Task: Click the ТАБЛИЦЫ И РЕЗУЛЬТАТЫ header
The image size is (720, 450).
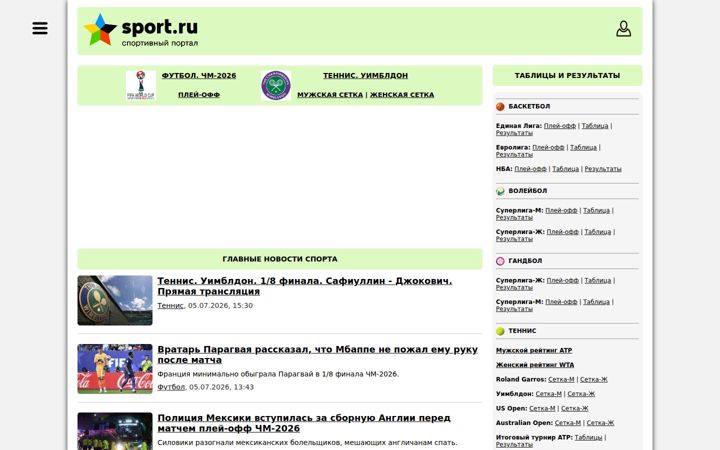Action: click(568, 75)
